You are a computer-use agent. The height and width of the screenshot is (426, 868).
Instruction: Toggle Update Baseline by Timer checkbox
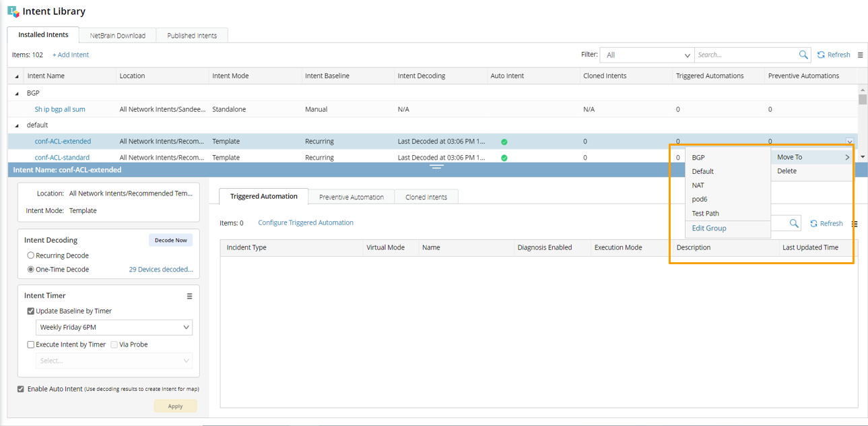tap(31, 311)
